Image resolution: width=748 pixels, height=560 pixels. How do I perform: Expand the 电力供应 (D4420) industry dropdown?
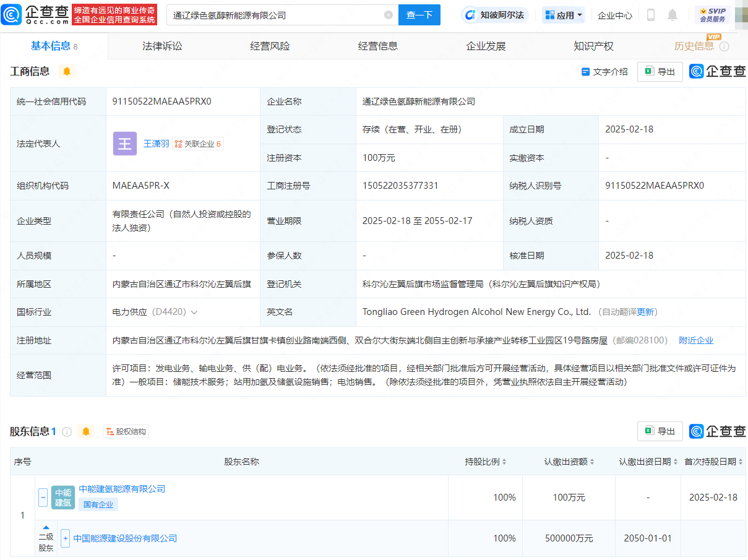[194, 312]
